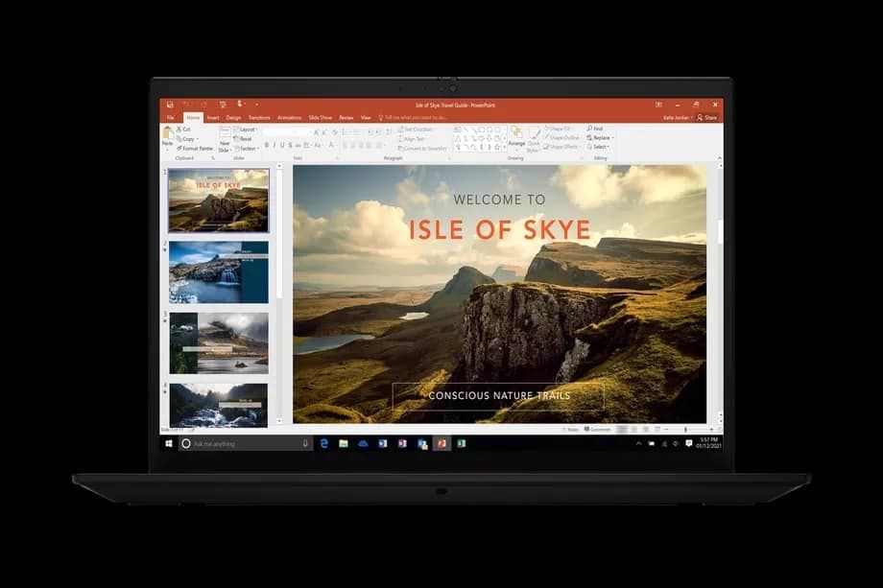Open the Select dropdown in Editing group
The image size is (883, 588).
(601, 147)
